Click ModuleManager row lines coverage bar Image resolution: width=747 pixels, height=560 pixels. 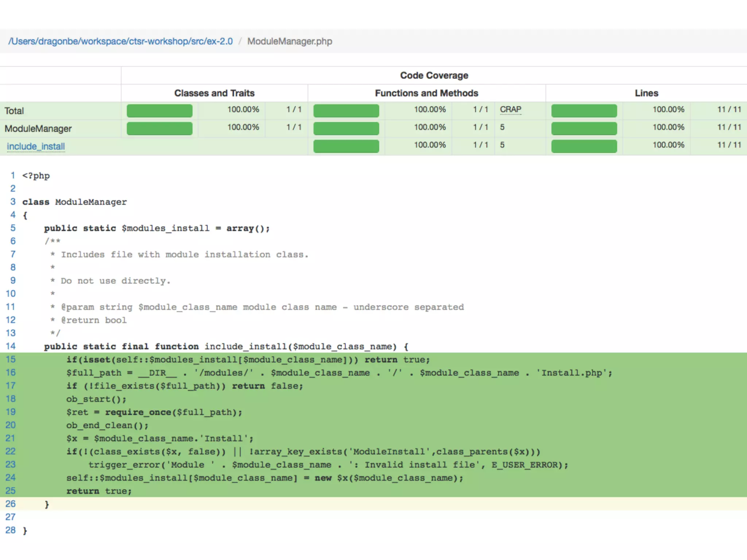tap(584, 128)
